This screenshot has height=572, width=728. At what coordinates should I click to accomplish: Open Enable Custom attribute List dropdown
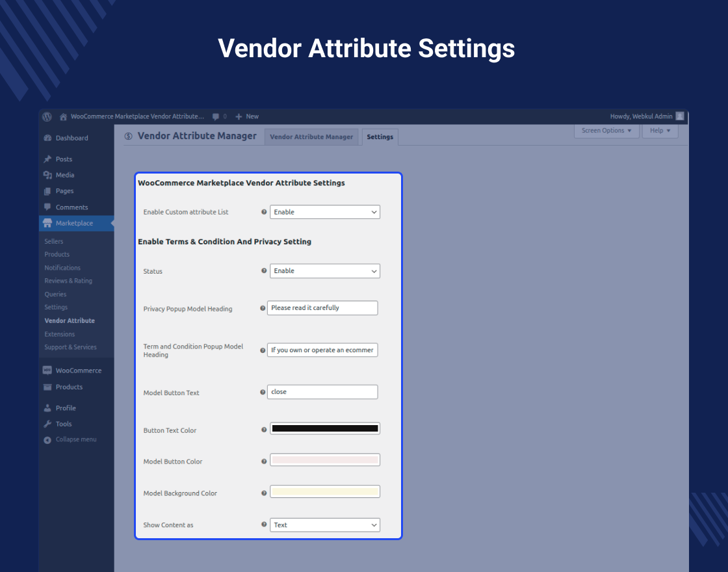[325, 212]
